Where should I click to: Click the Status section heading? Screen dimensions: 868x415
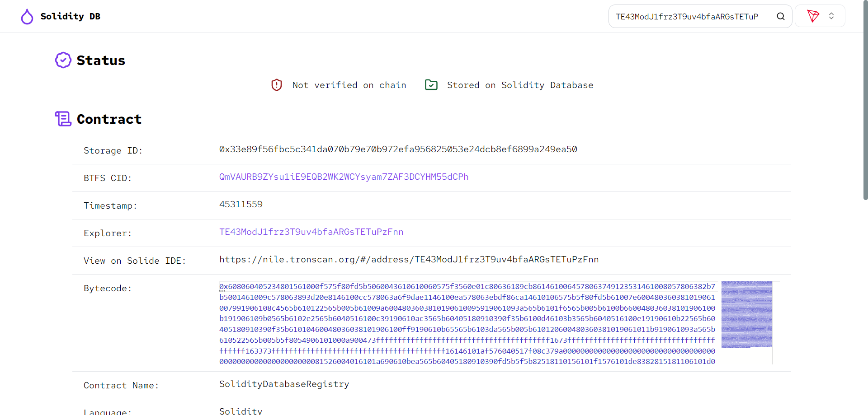(101, 61)
